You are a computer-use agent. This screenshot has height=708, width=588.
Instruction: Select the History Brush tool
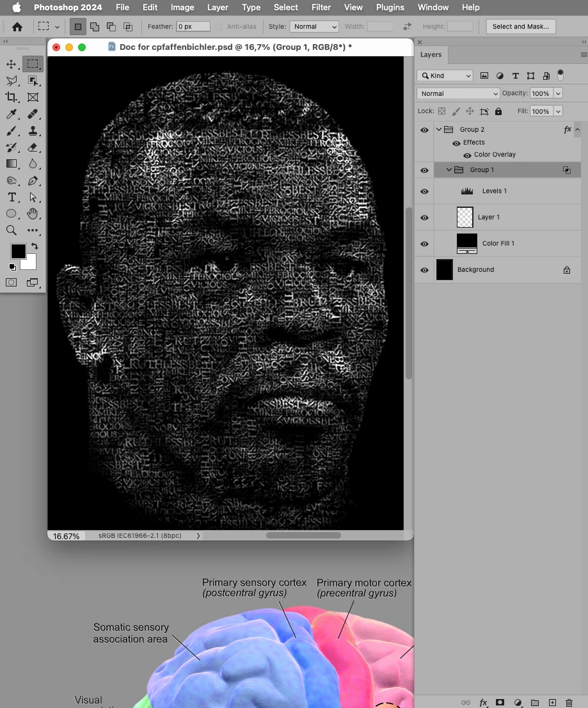pos(12,147)
